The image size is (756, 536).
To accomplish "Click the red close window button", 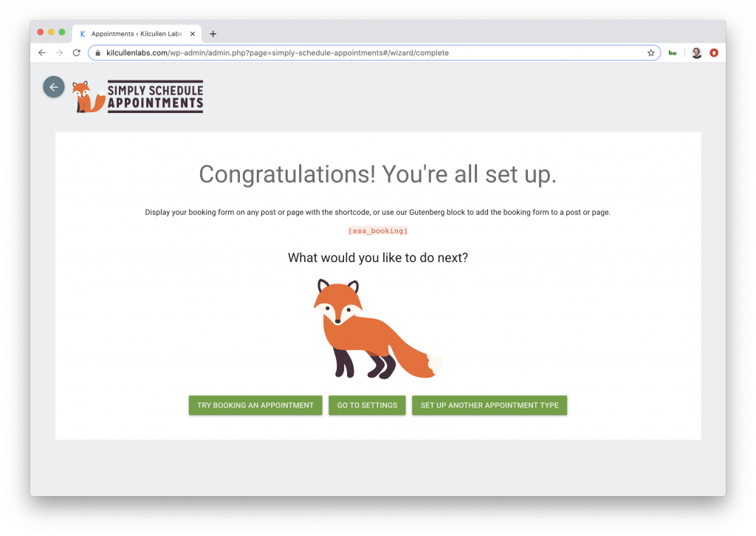I will [x=41, y=32].
